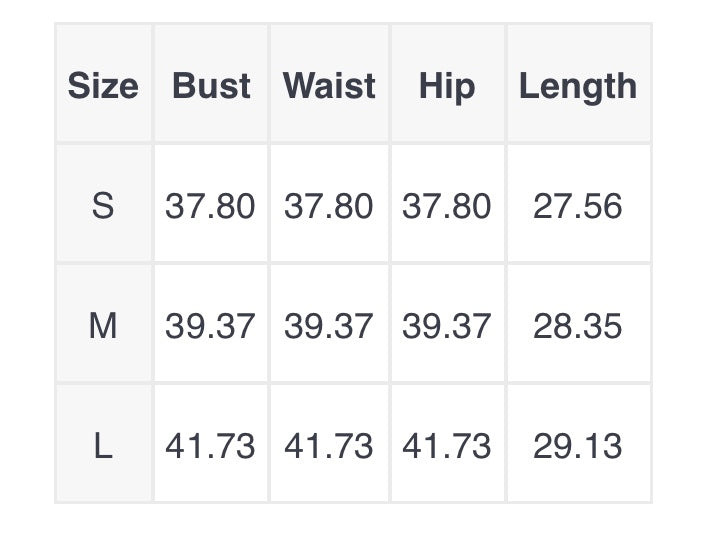Viewport: 717px width, 534px height.
Task: Select waist value 37.80 in S row
Action: (329, 206)
